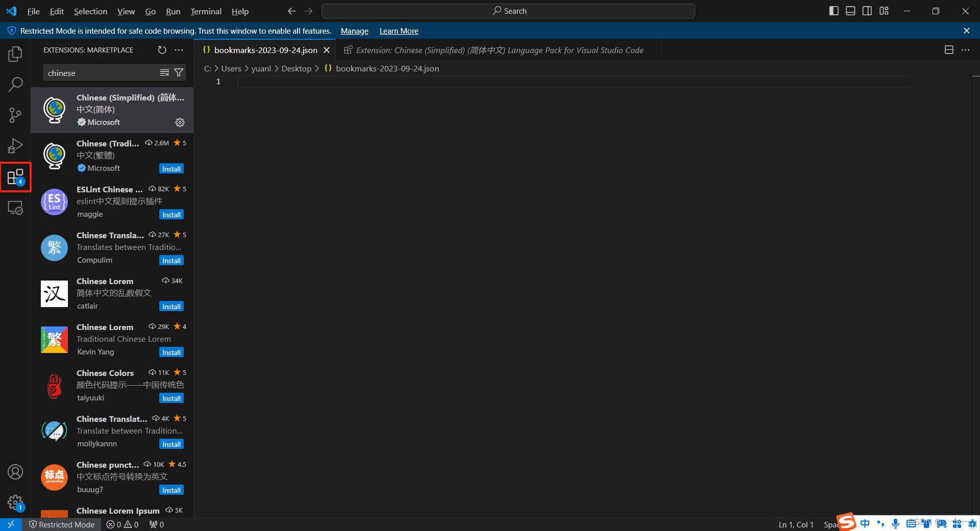Expand Desktop breadcrumb segment

(296, 68)
